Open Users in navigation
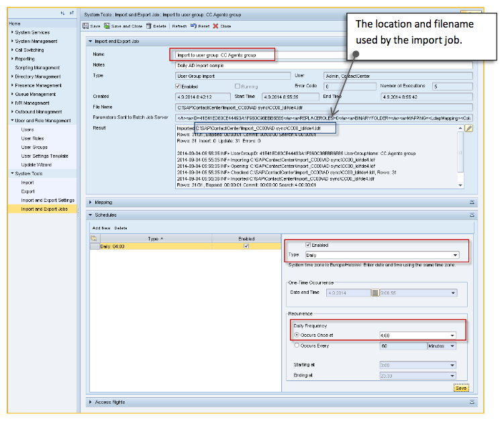The width and height of the screenshot is (504, 422). tap(28, 129)
